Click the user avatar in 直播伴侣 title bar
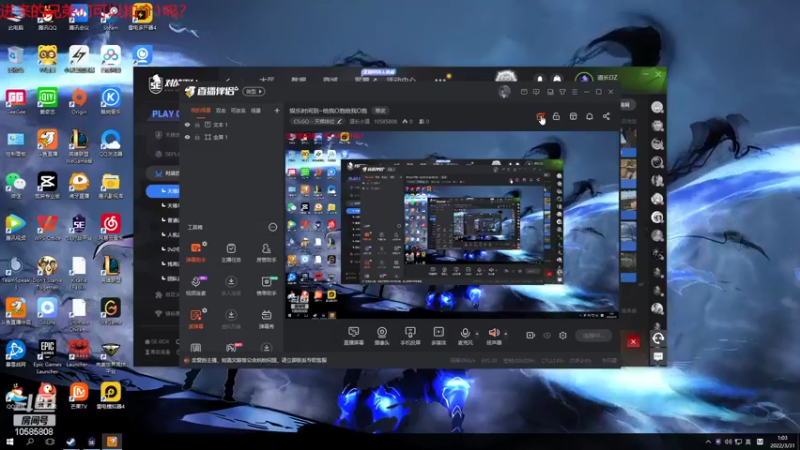The height and width of the screenshot is (450, 800). coord(504,92)
